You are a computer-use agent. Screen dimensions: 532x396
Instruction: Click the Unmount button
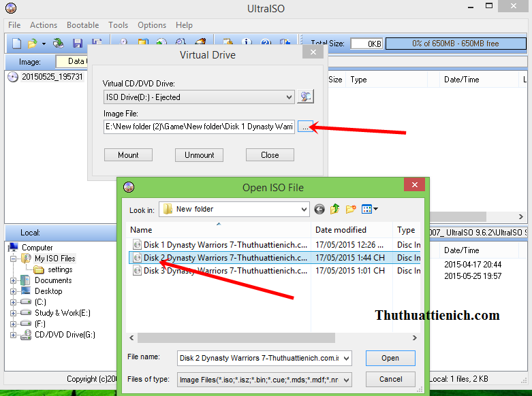pyautogui.click(x=199, y=155)
